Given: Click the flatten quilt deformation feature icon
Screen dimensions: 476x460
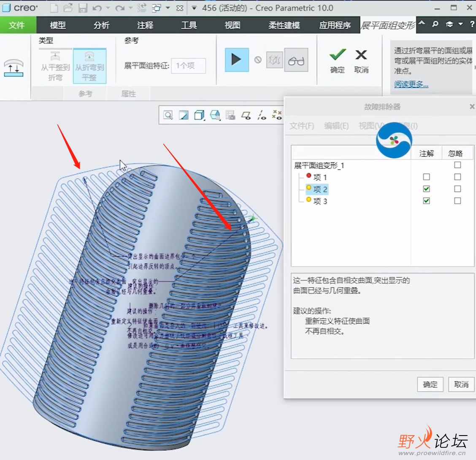Looking at the screenshot, I should click(x=14, y=67).
